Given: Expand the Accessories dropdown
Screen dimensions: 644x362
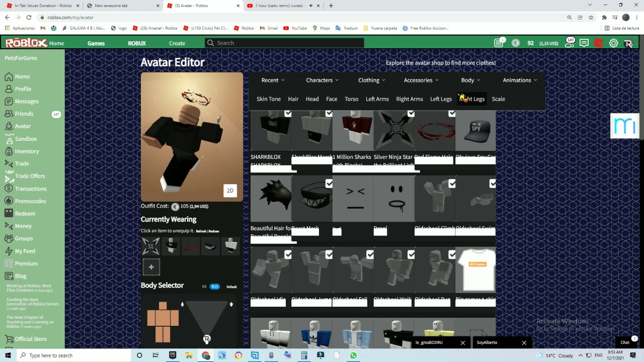Looking at the screenshot, I should [421, 80].
